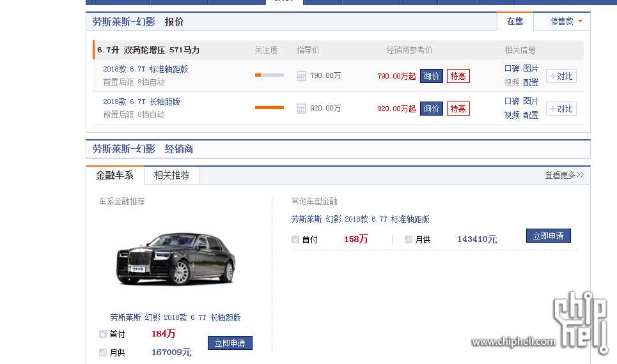617x364 pixels.
Task: Click the Rolls-Royce Phantom car thumbnail
Action: [176, 259]
